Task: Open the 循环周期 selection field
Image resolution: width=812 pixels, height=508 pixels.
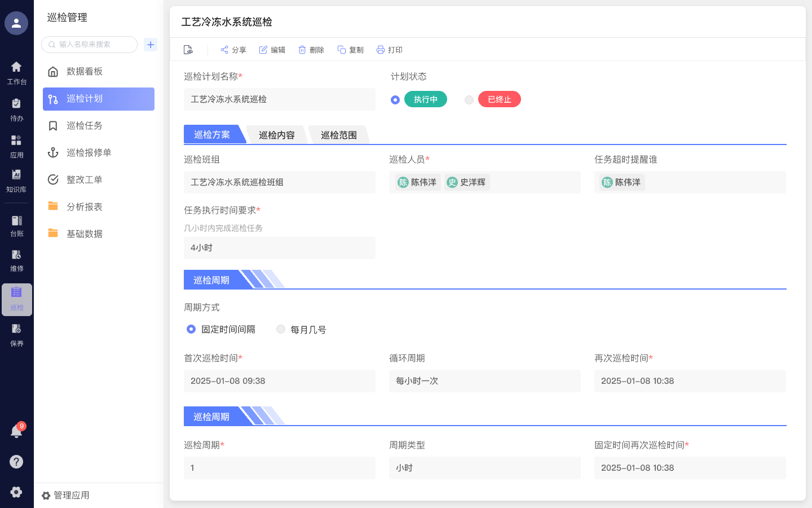Action: (x=485, y=381)
